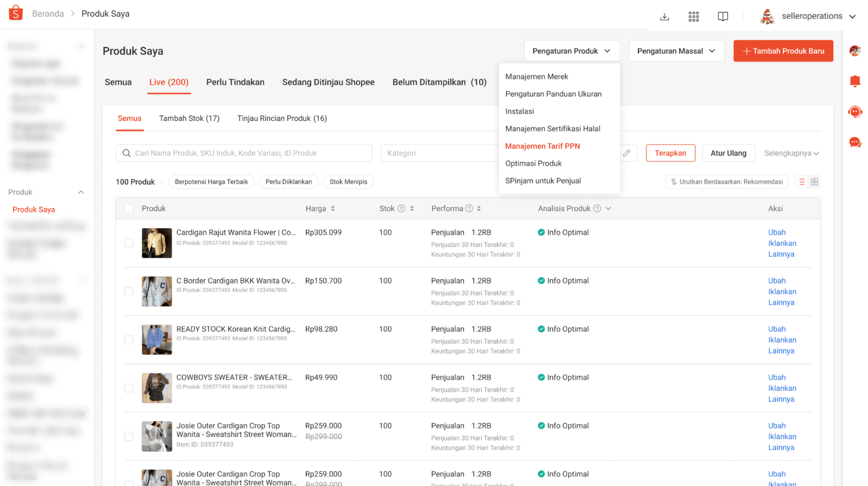The image size is (868, 486).
Task: Click the Shopee logo in header
Action: click(15, 13)
